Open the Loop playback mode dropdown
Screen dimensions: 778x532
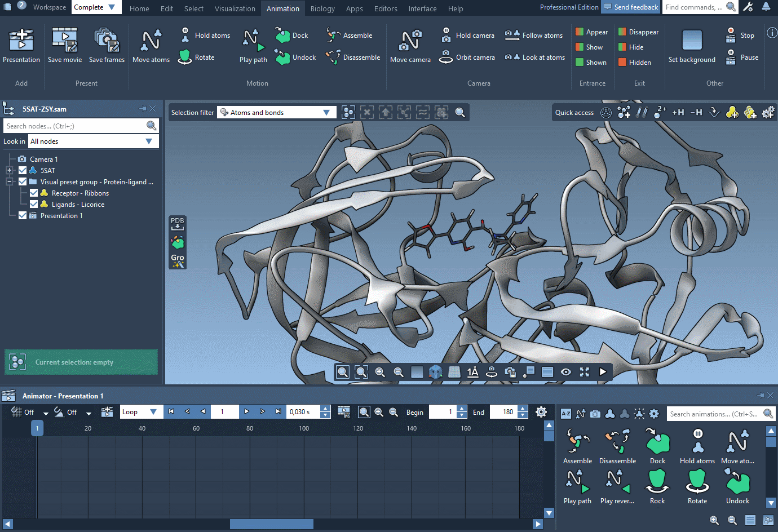(153, 412)
